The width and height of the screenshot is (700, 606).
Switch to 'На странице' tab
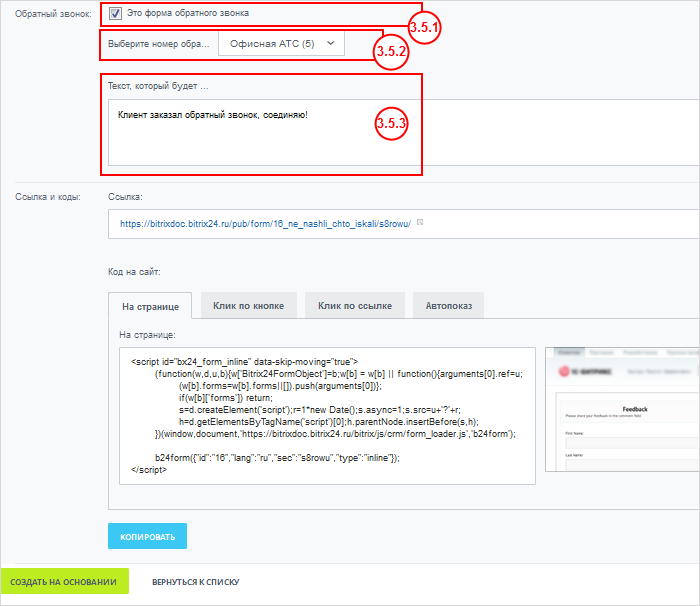(x=150, y=306)
